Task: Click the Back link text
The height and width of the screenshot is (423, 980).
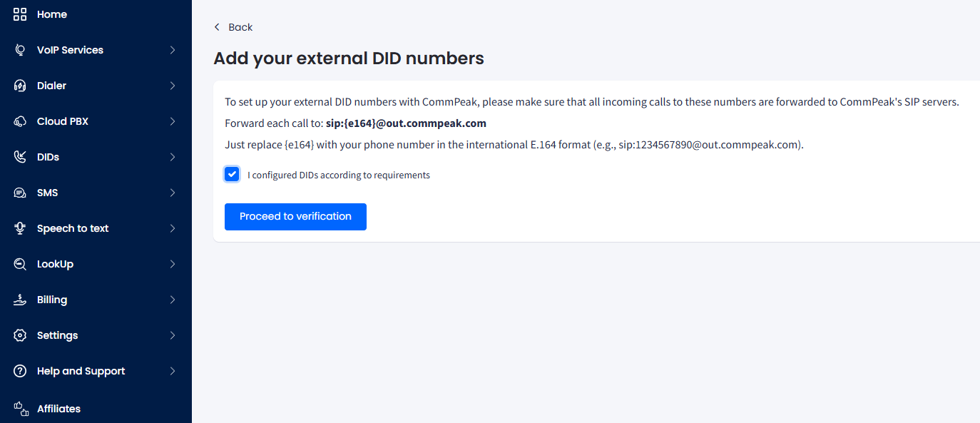Action: click(240, 27)
